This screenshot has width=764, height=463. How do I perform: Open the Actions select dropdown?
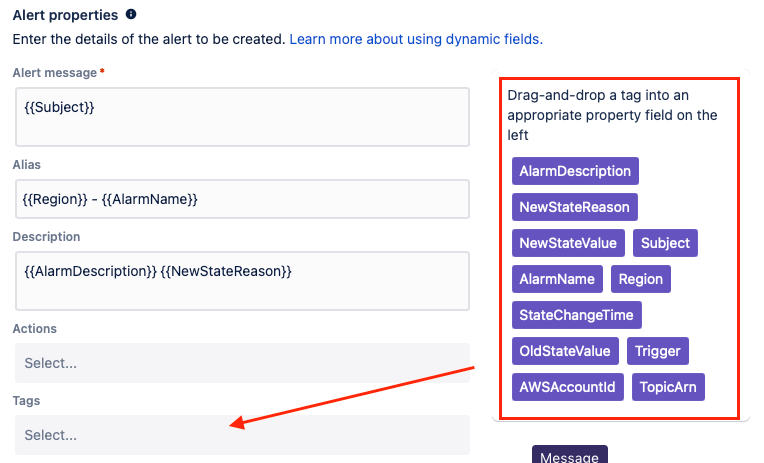click(x=242, y=363)
